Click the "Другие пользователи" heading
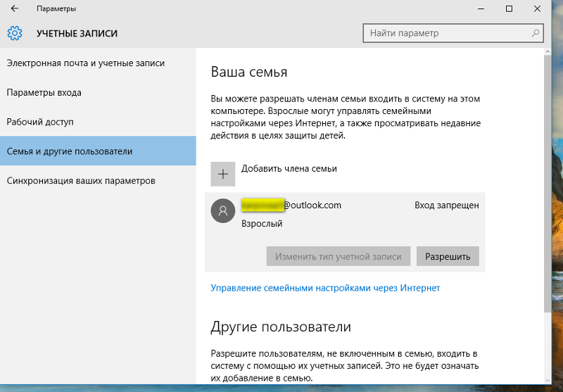 click(281, 327)
